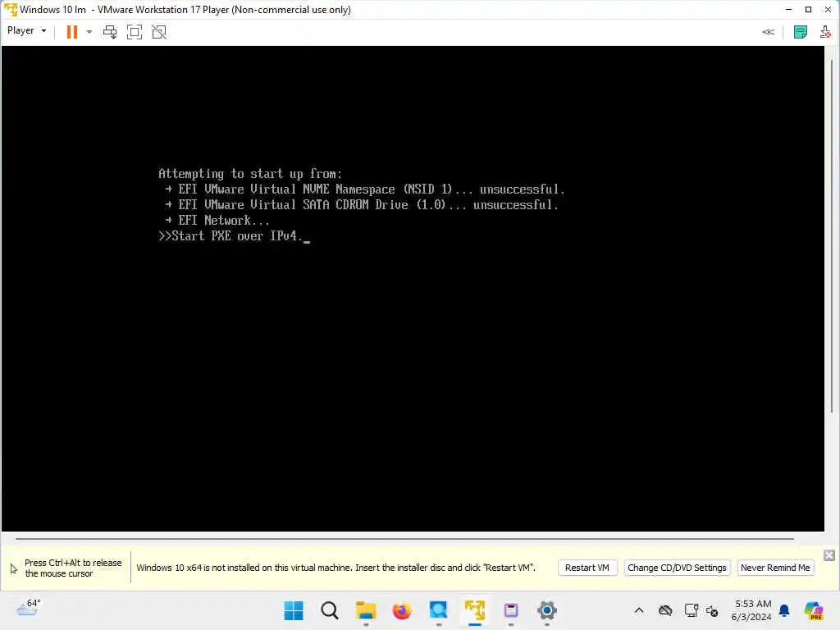840x630 pixels.
Task: Click the vertical scrollbar beside the console
Action: 832,235
